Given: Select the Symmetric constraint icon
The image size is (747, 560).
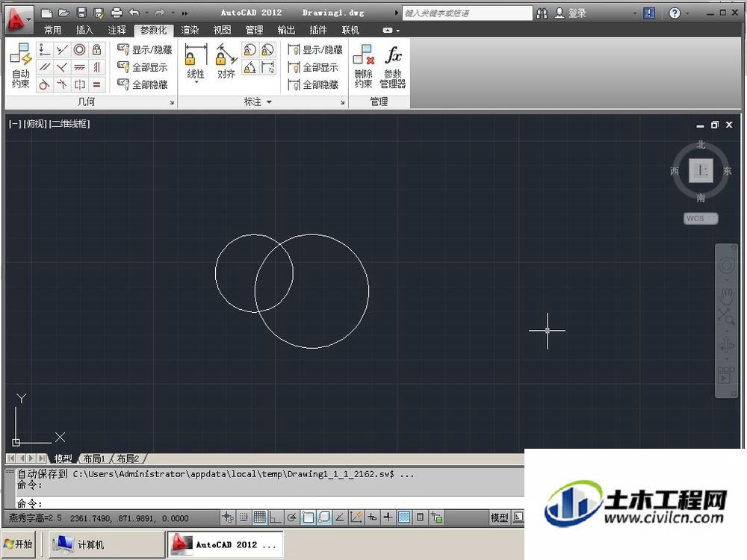Looking at the screenshot, I should tap(80, 85).
